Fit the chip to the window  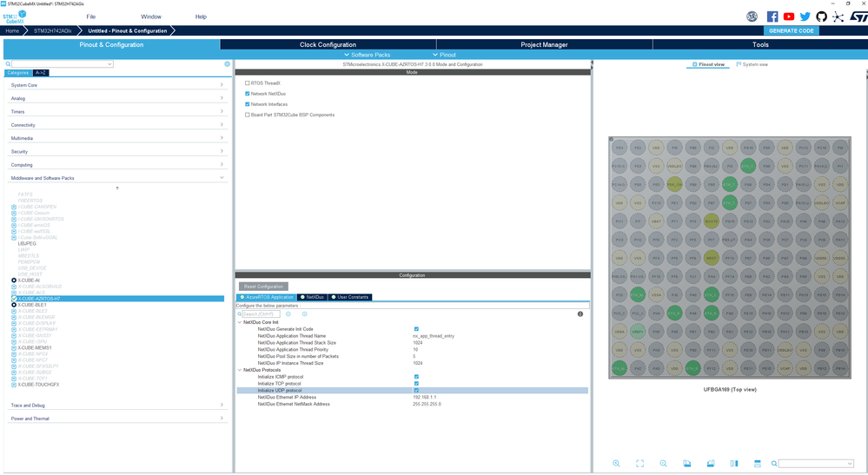pyautogui.click(x=640, y=464)
